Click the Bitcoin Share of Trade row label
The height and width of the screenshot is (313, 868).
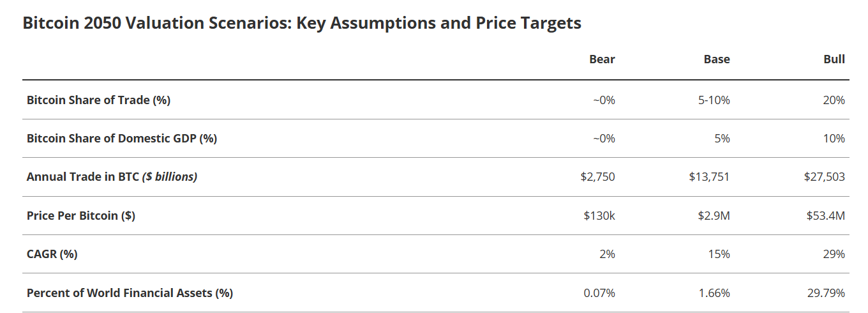click(98, 100)
